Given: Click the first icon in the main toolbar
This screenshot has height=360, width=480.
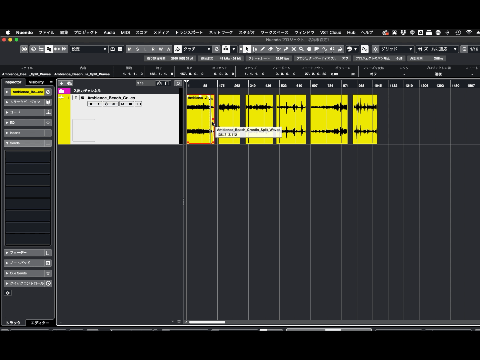Looking at the screenshot, I should 24,49.
